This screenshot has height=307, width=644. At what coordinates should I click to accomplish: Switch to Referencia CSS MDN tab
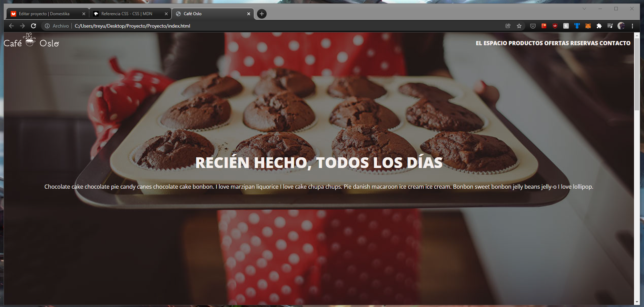130,14
